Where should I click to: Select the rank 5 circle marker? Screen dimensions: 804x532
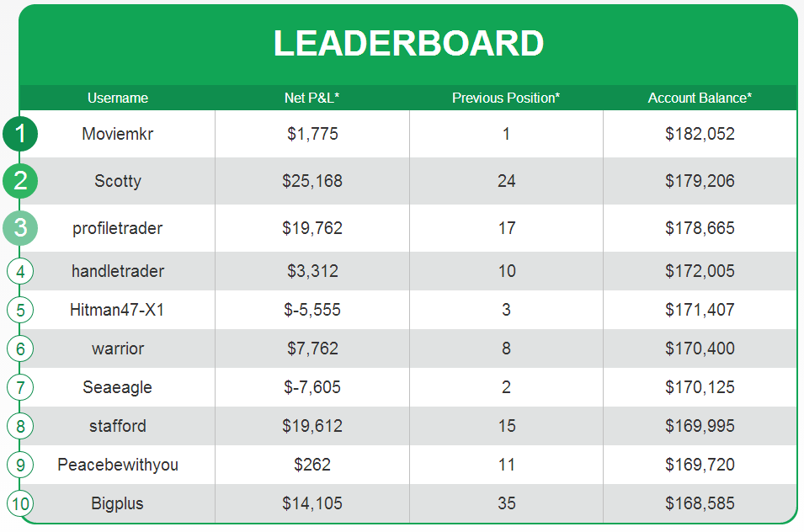tap(20, 310)
